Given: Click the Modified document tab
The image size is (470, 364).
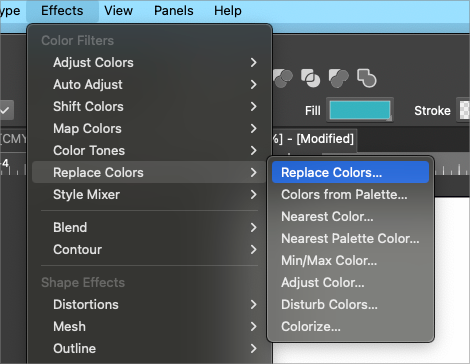Looking at the screenshot, I should (315, 139).
